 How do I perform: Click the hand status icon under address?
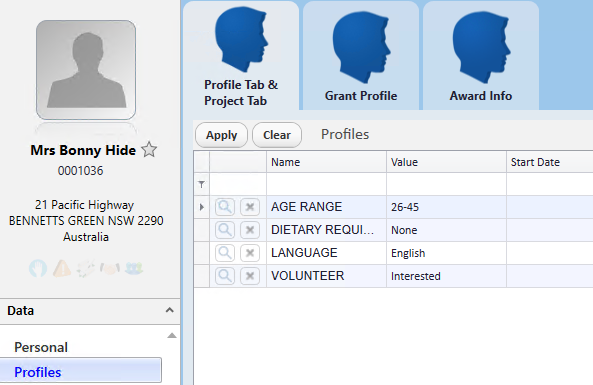[38, 268]
